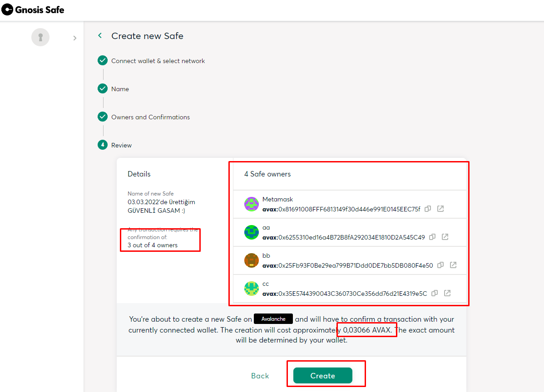Viewport: 544px width, 392px height.
Task: Copy the aa owner address
Action: [432, 237]
